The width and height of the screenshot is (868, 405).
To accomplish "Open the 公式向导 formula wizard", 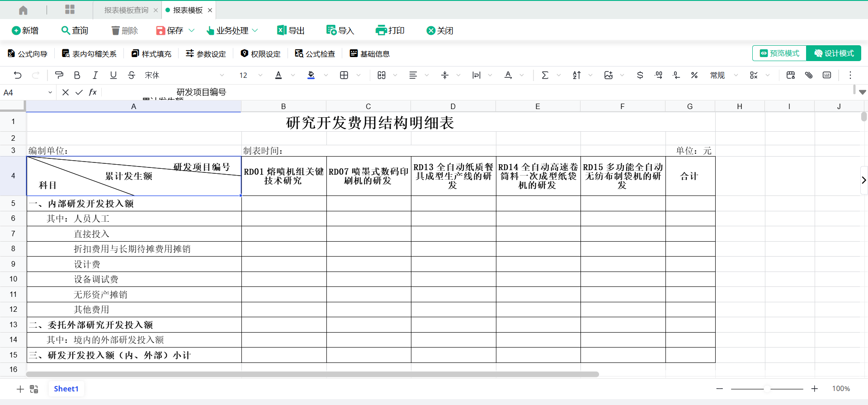I will click(28, 54).
